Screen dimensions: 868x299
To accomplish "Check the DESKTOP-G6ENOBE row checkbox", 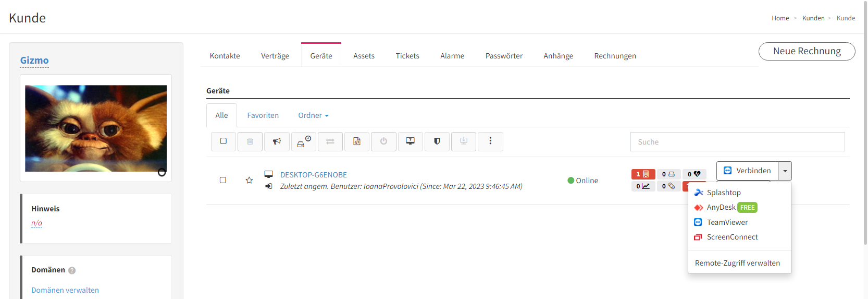I will [x=223, y=180].
